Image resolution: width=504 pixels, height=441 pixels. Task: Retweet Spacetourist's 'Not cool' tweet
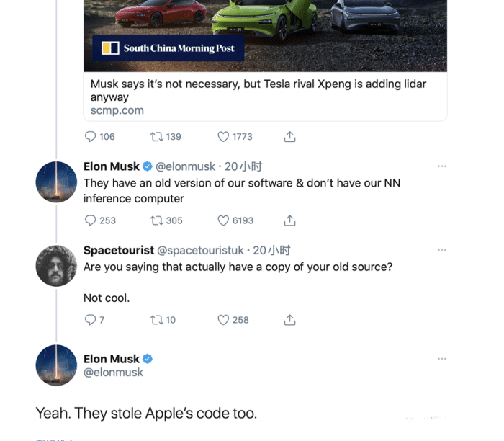coord(156,320)
